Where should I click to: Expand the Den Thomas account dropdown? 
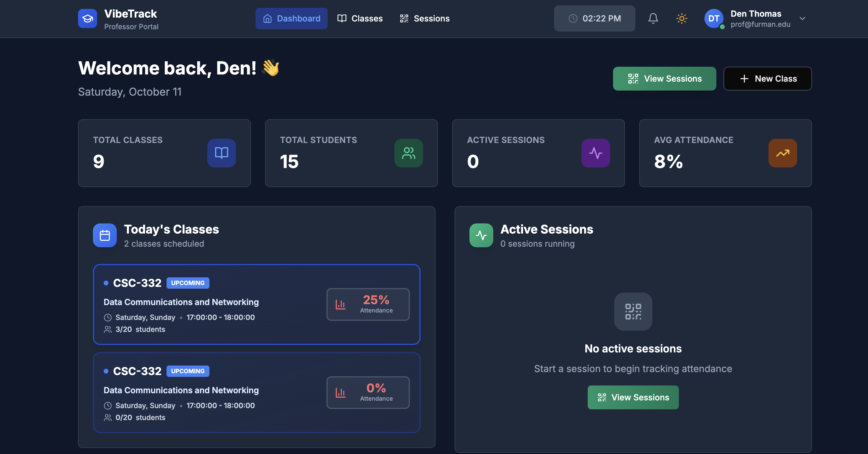(802, 18)
